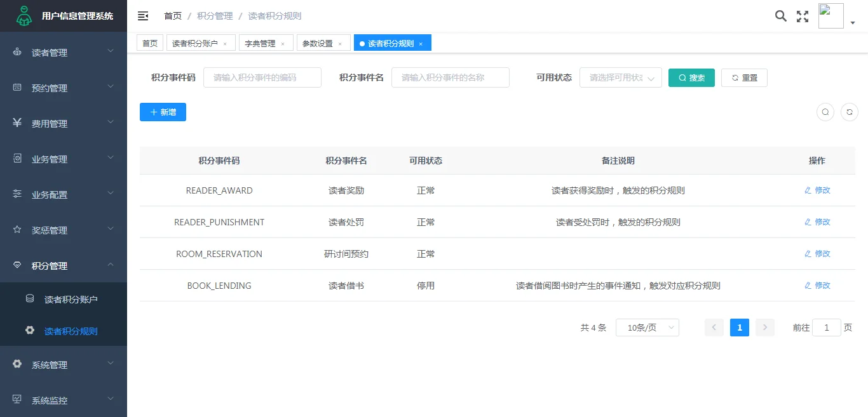Toggle fullscreen mode icon
This screenshot has height=417, width=868.
click(x=803, y=17)
